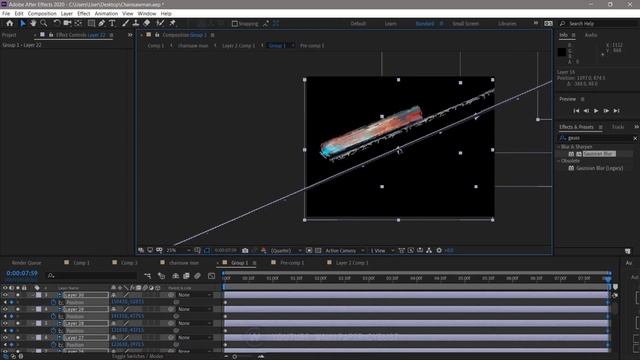
Task: Select the Selection arrow tool
Action: click(x=23, y=24)
